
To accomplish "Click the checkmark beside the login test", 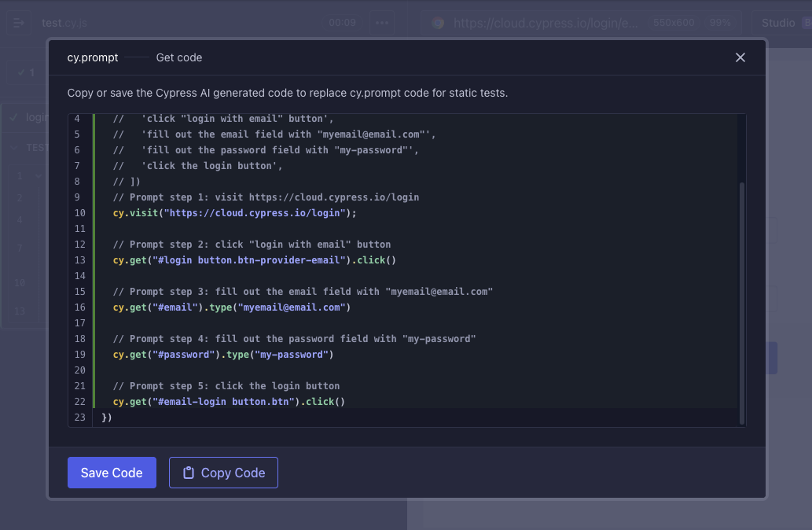I will pyautogui.click(x=13, y=116).
